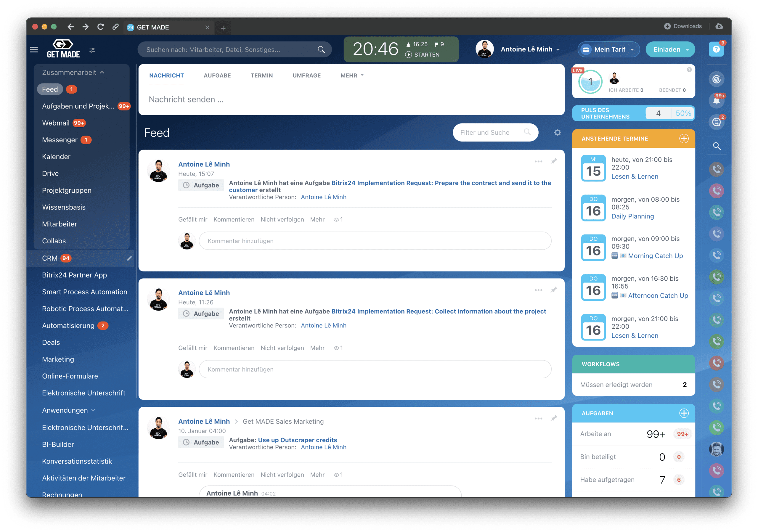Click the plus icon in Aufgaben
The image size is (758, 532).
click(684, 413)
